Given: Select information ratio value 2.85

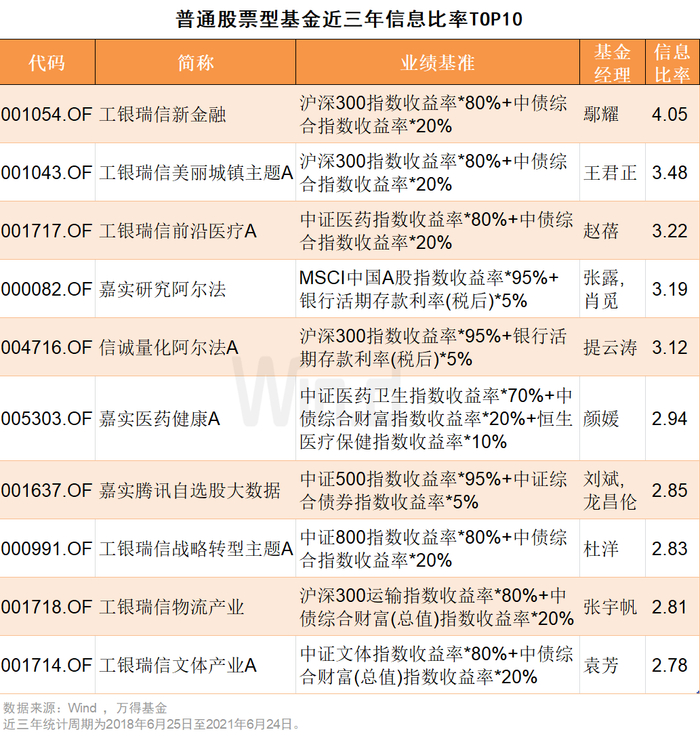Looking at the screenshot, I should [670, 491].
